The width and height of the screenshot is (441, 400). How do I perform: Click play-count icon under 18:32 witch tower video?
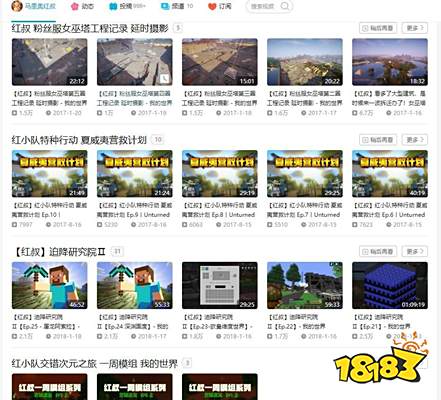pyautogui.click(x=355, y=113)
